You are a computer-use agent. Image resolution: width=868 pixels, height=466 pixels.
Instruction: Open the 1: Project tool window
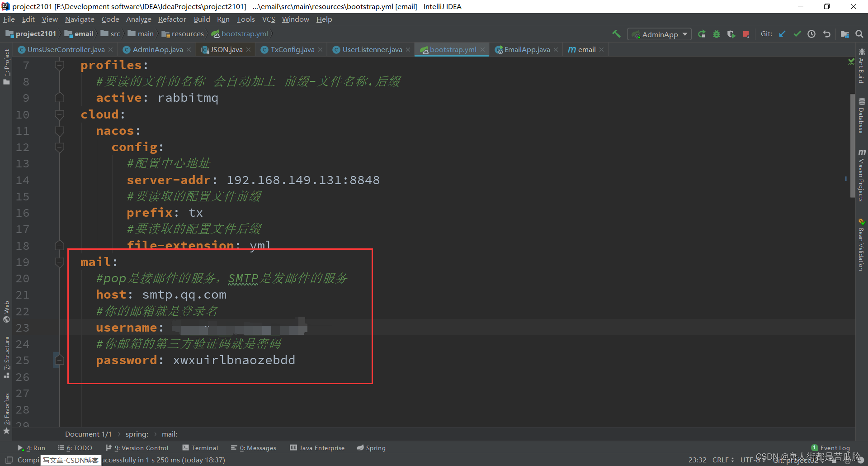pyautogui.click(x=6, y=67)
